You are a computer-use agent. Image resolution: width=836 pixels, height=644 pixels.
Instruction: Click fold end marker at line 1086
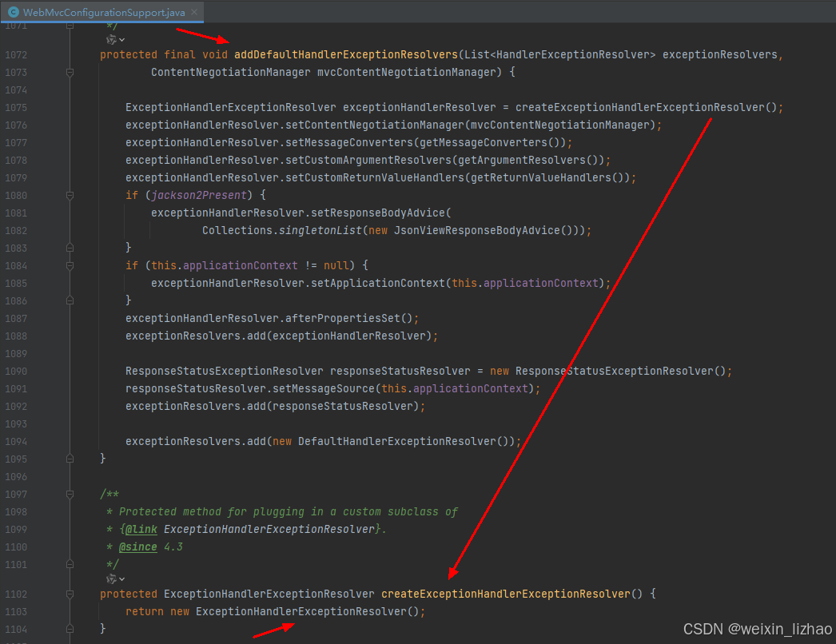pos(70,300)
